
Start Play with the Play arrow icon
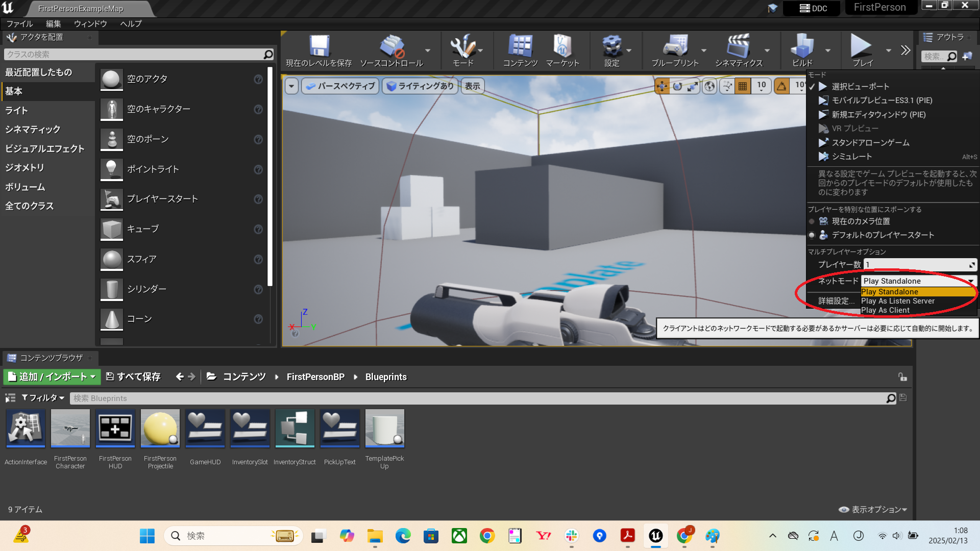(x=862, y=46)
